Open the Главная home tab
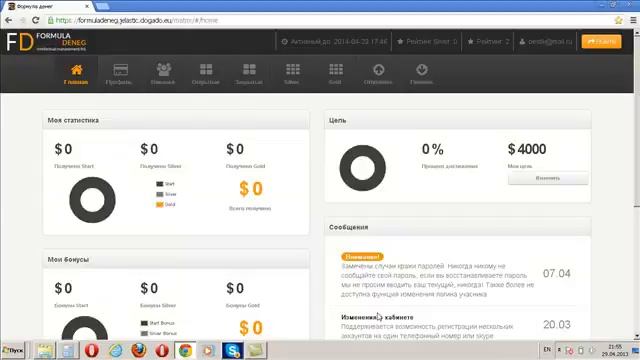Image resolution: width=640 pixels, height=360 pixels. [76, 74]
